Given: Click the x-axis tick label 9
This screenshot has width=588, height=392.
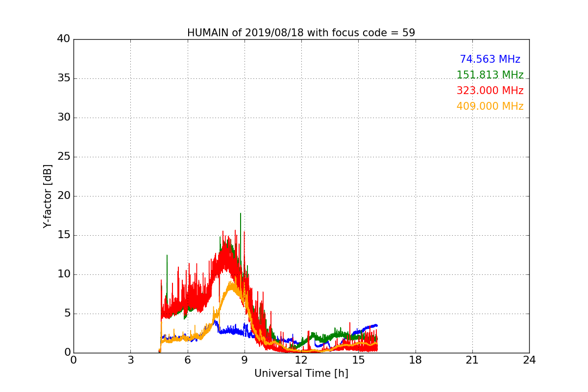Looking at the screenshot, I should click(x=245, y=360).
